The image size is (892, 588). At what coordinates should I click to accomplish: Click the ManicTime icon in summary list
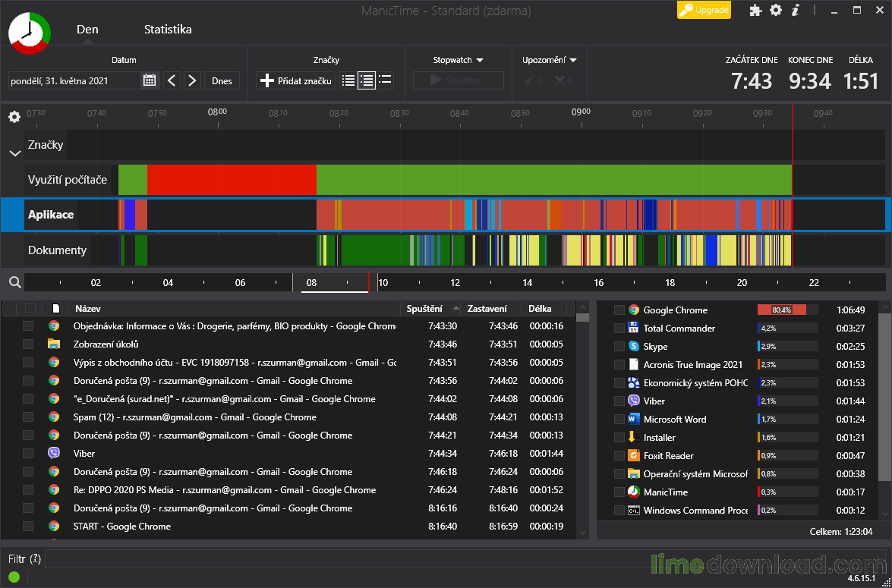[x=634, y=492]
